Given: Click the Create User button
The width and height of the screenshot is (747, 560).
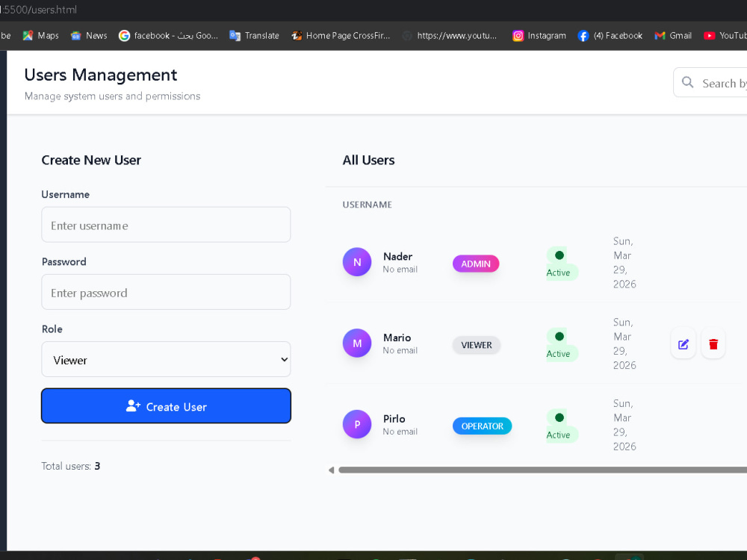Looking at the screenshot, I should coord(166,405).
